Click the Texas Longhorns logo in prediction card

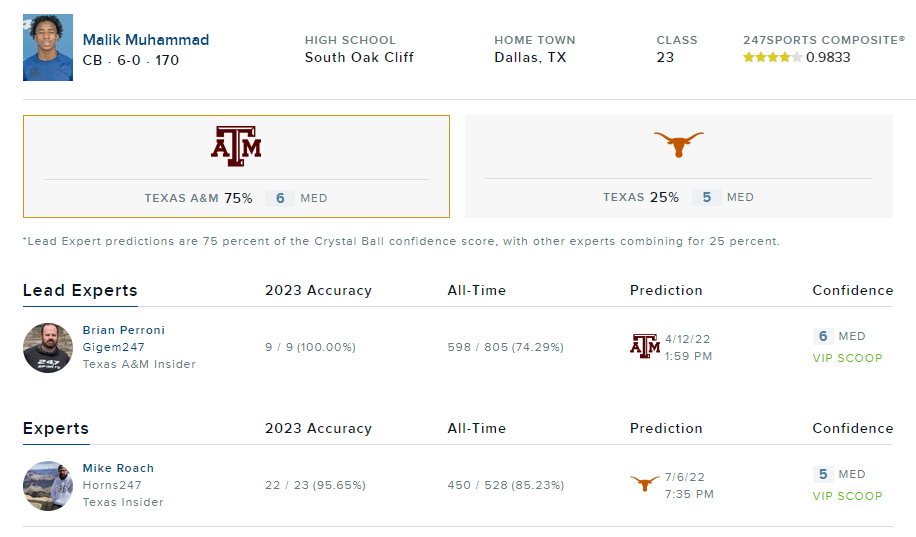(x=679, y=144)
